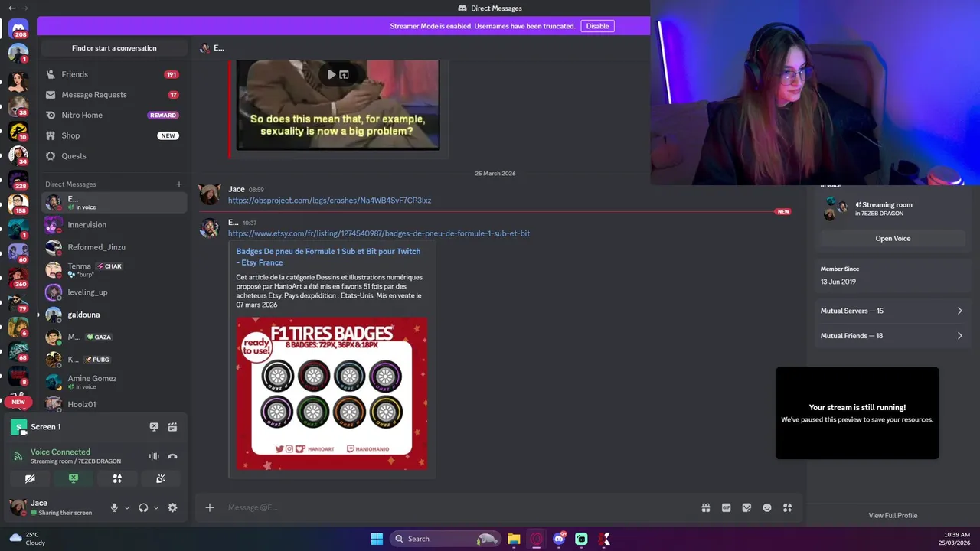Click Find or start a conversation box

tap(114, 48)
